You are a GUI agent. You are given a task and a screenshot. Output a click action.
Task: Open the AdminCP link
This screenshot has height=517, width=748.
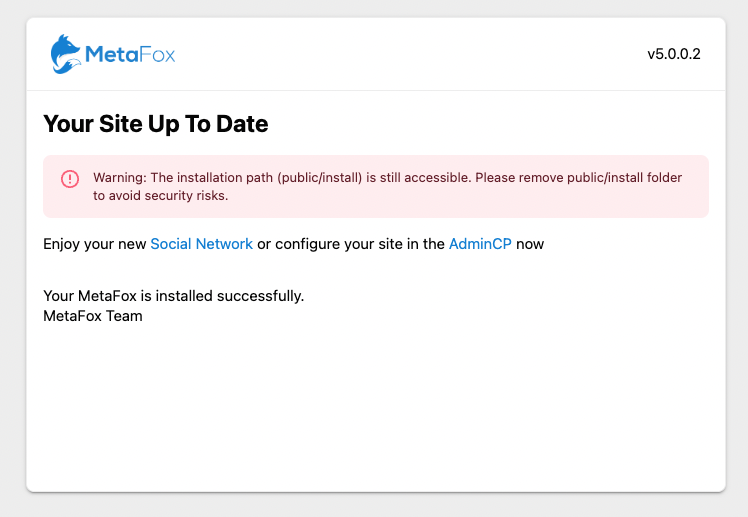[x=480, y=244]
